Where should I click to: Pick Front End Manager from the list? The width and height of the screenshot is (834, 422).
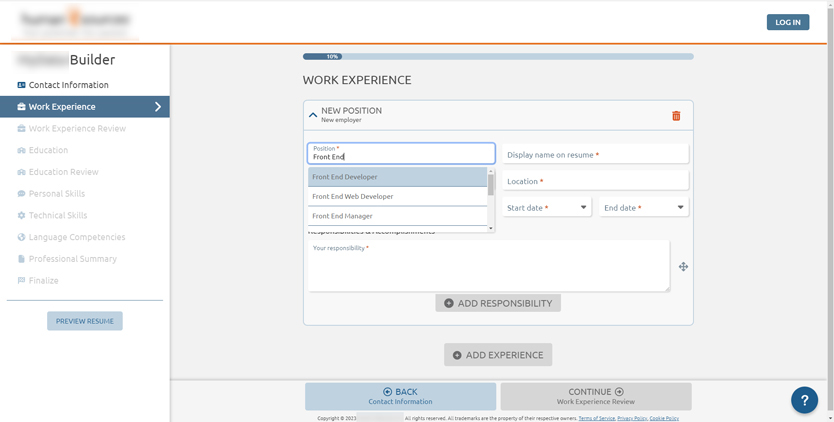(397, 216)
